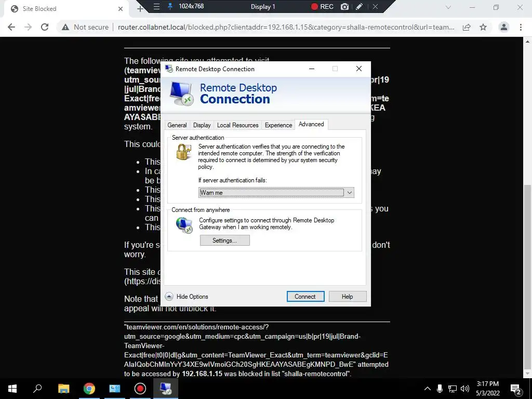This screenshot has height=399, width=532.
Task: Open the Display tab
Action: [x=202, y=125]
